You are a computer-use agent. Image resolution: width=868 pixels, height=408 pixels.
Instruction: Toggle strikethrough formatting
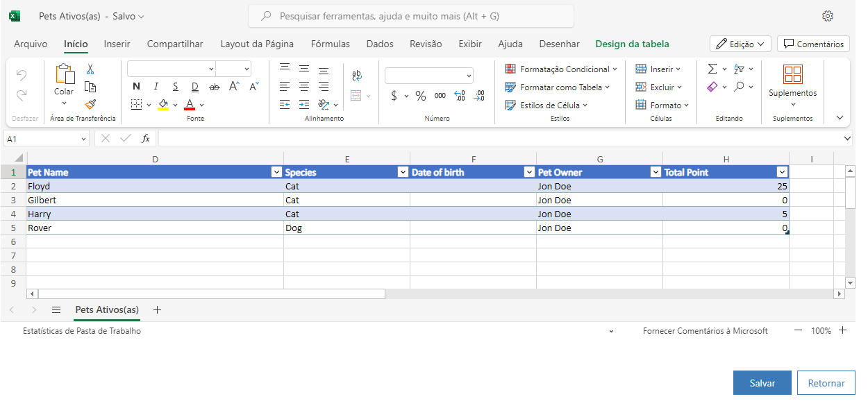pos(215,87)
